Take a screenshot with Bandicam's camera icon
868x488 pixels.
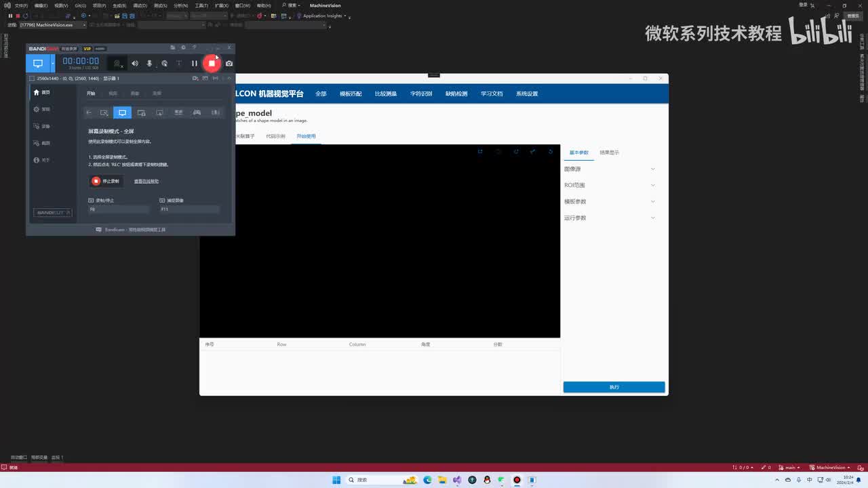[229, 63]
